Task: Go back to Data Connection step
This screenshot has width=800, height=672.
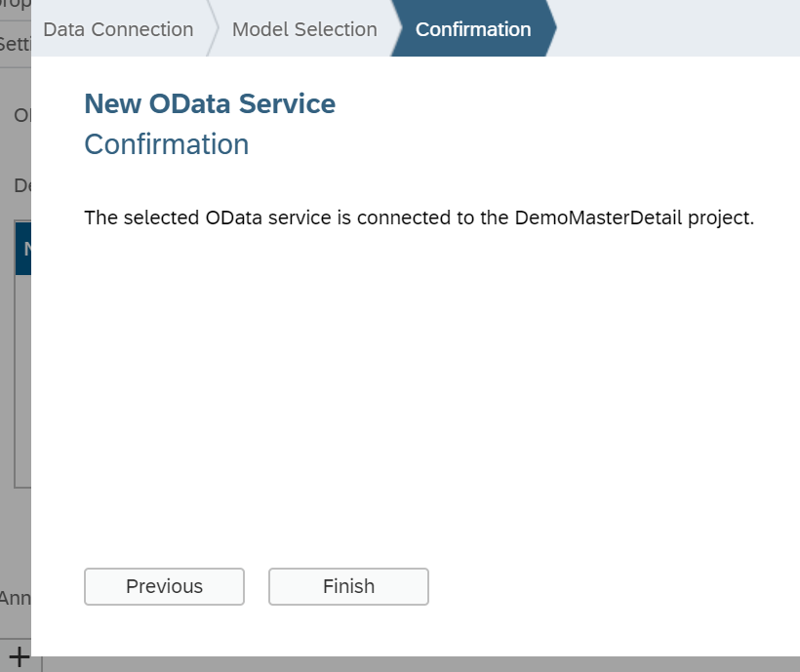Action: click(x=118, y=29)
